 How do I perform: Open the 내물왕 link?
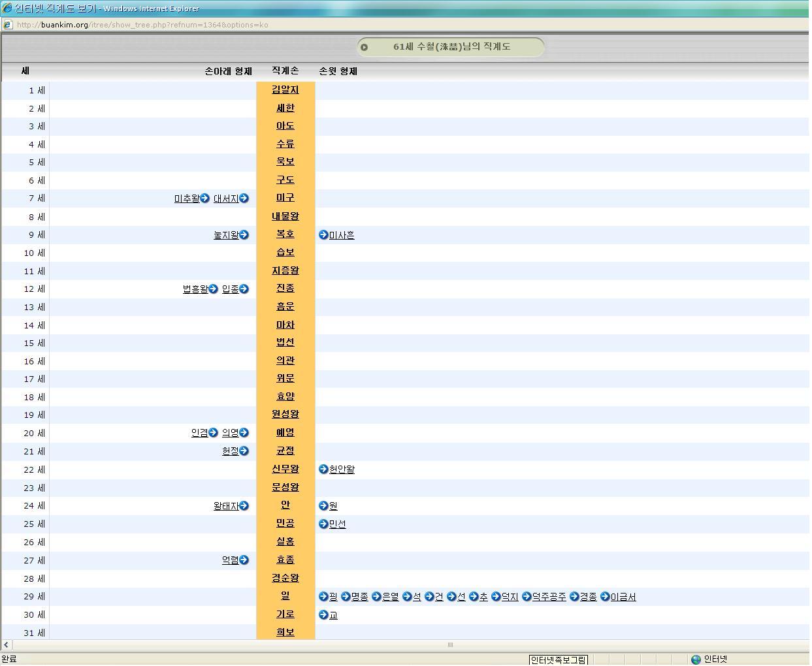[285, 217]
